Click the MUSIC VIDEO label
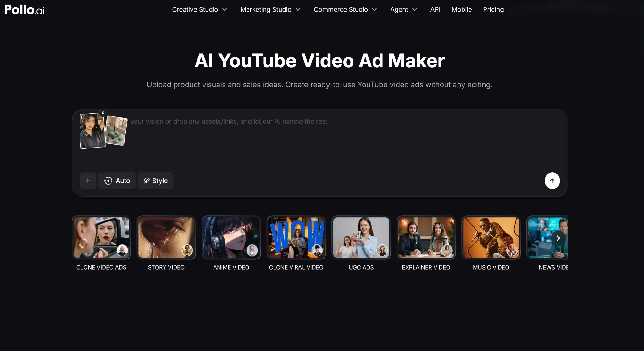 click(x=491, y=267)
